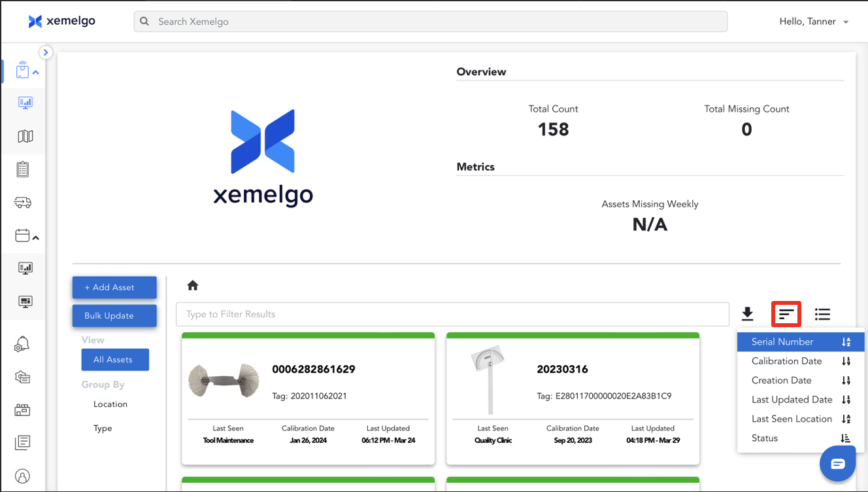The height and width of the screenshot is (492, 868).
Task: Open gear with list icon in sidebar
Action: coord(23,377)
